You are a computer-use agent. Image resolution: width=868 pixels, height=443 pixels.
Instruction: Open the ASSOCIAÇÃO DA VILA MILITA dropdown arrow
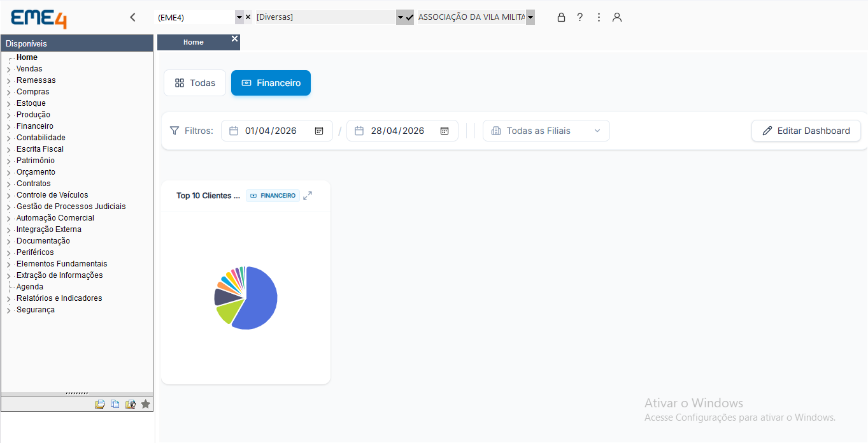pos(530,17)
